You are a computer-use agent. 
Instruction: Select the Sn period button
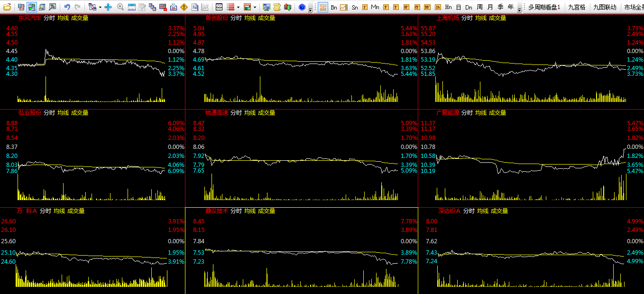(x=355, y=7)
